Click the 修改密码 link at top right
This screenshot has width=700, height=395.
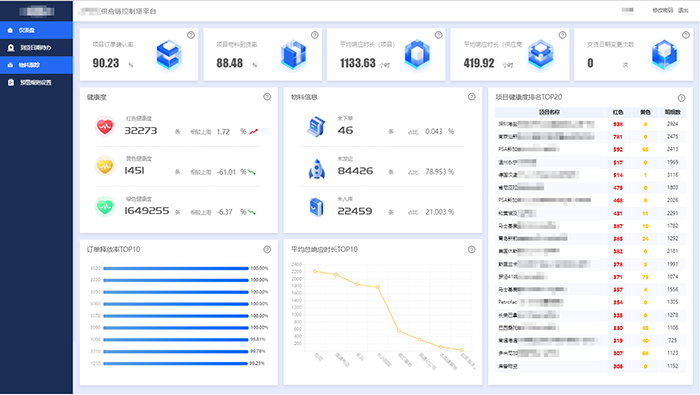[x=662, y=10]
